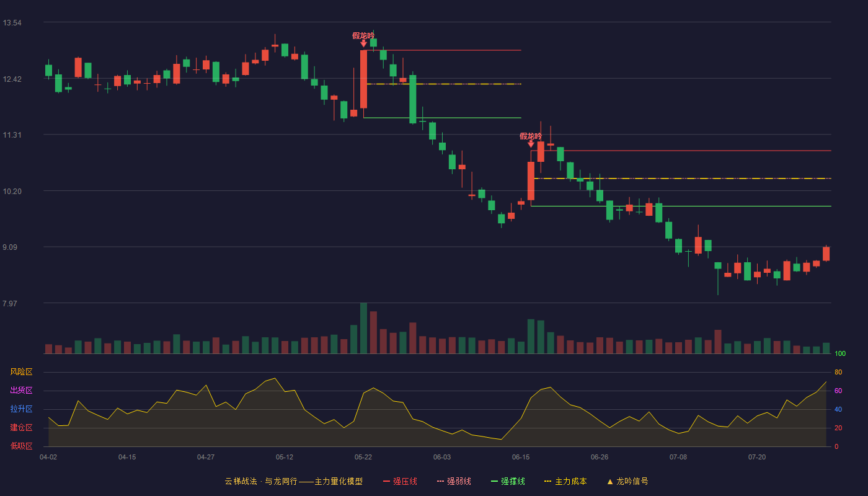
Task: Click the 06-03 date label
Action: click(442, 457)
